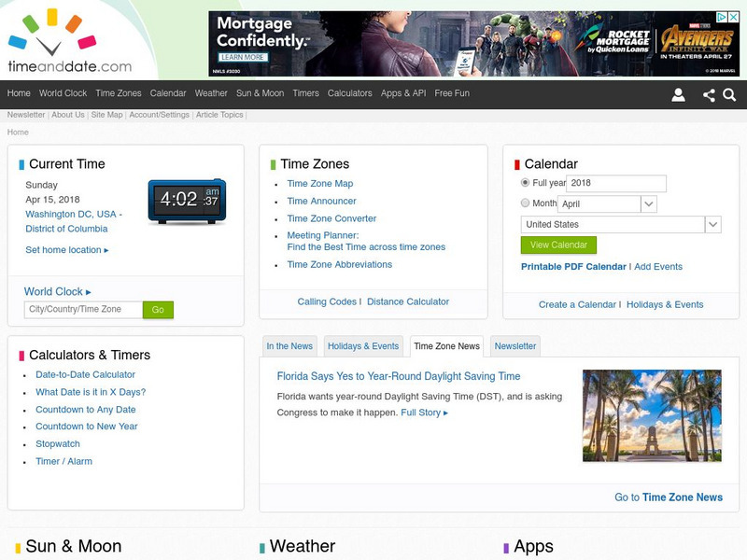
Task: Click the digital clock showing 4:02 am
Action: tap(188, 202)
